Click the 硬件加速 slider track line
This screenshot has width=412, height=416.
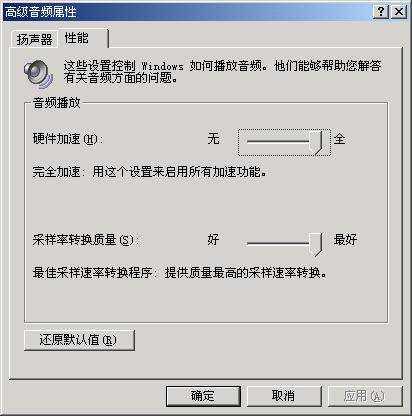[x=278, y=141]
